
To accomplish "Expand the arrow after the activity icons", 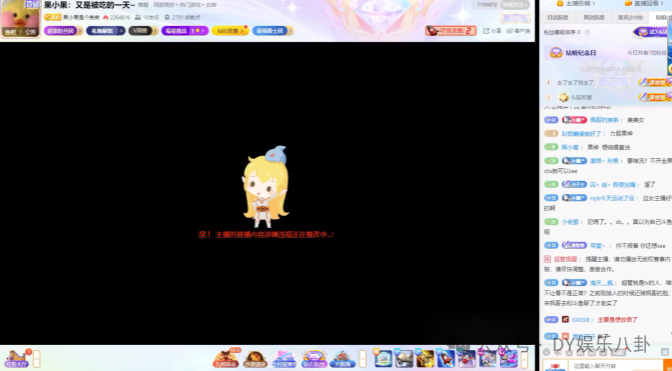I will 363,359.
